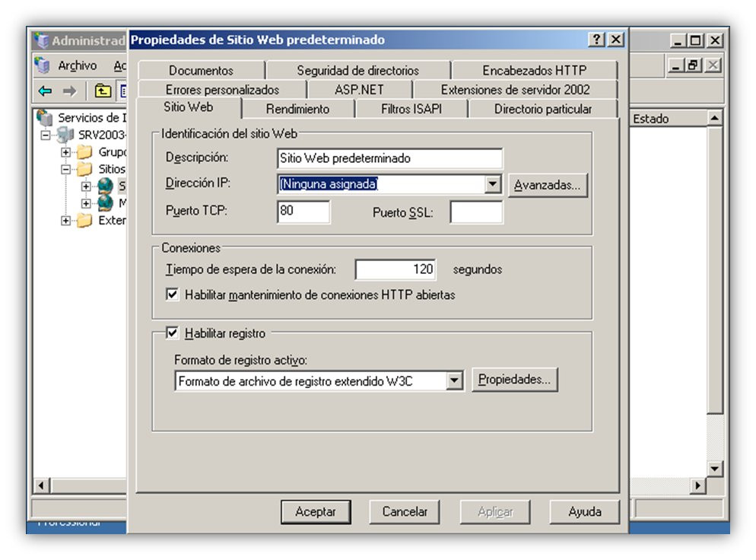Click the Ayuda button
The image size is (756, 560).
pyautogui.click(x=584, y=512)
